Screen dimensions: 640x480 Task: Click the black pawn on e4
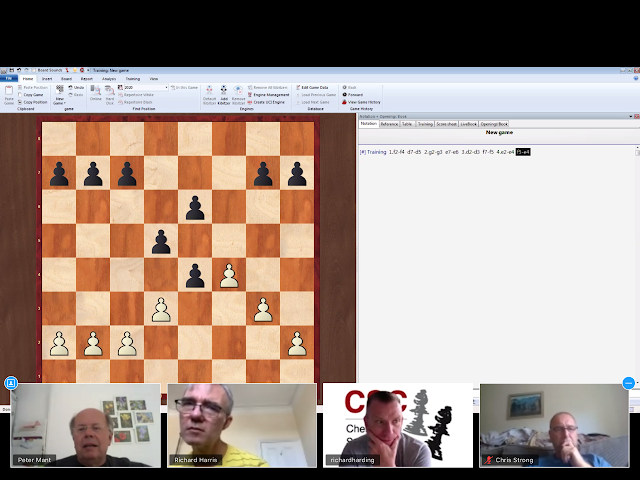[x=195, y=275]
